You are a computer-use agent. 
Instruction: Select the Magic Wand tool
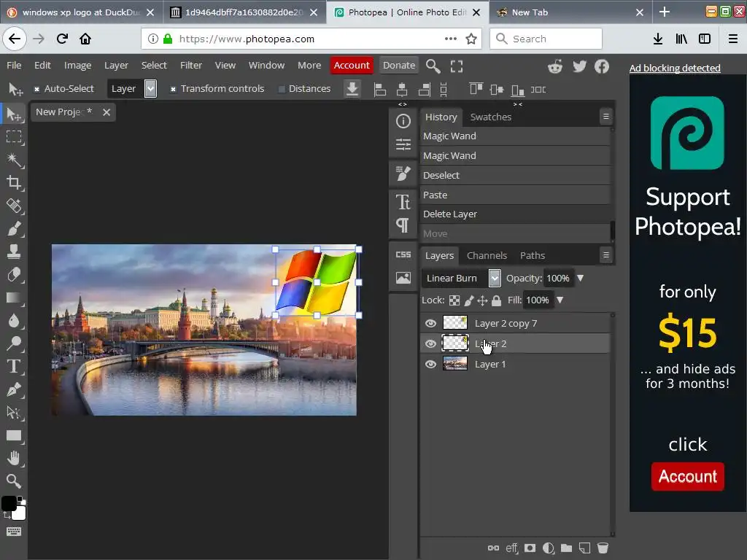coord(14,160)
